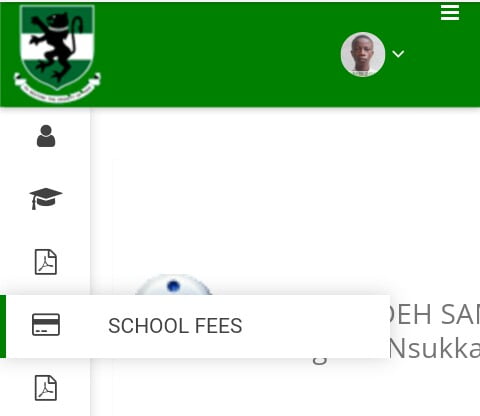Click the partially hidden letter 'g' text

pos(319,361)
